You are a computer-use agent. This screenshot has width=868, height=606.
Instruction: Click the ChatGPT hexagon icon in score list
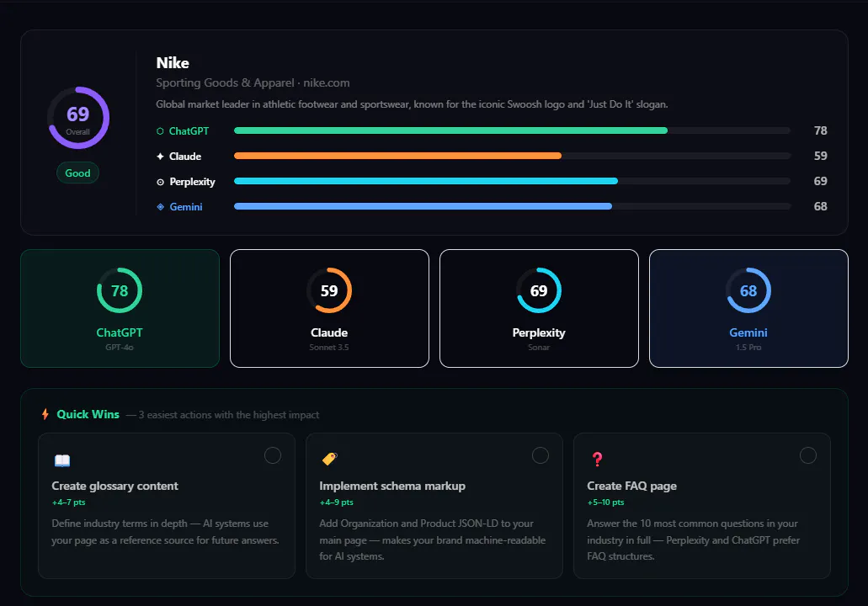[x=160, y=131]
